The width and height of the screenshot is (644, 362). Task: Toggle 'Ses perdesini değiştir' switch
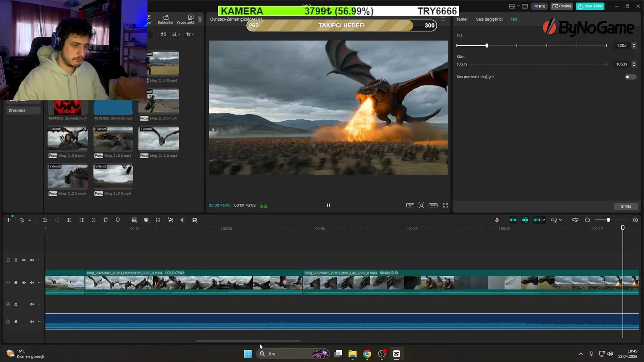(x=630, y=77)
